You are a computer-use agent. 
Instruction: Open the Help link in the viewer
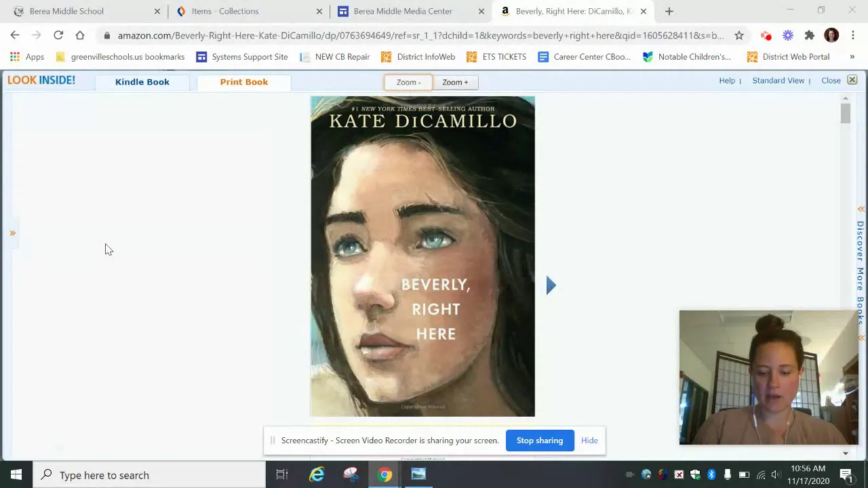(x=727, y=81)
